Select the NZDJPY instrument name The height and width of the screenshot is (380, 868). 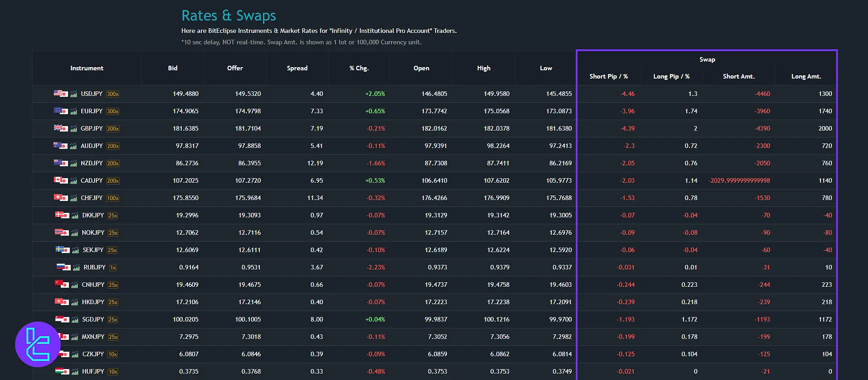[x=91, y=163]
